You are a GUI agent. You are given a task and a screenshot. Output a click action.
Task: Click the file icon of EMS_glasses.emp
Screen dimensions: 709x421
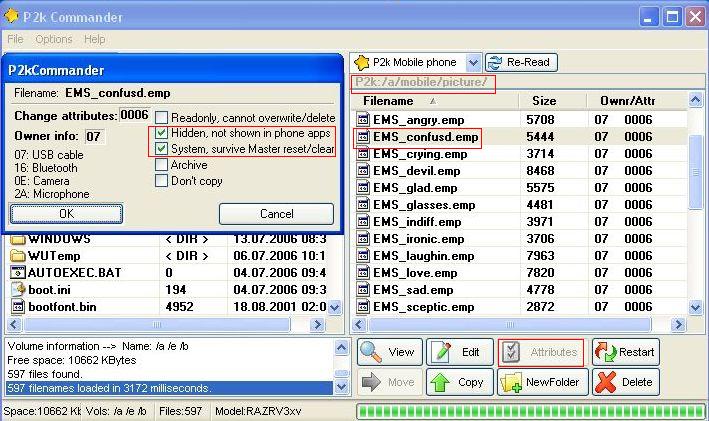pyautogui.click(x=363, y=205)
